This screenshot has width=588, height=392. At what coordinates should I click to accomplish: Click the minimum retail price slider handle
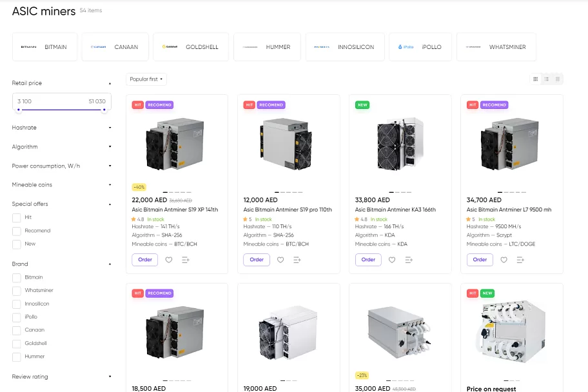(x=18, y=110)
